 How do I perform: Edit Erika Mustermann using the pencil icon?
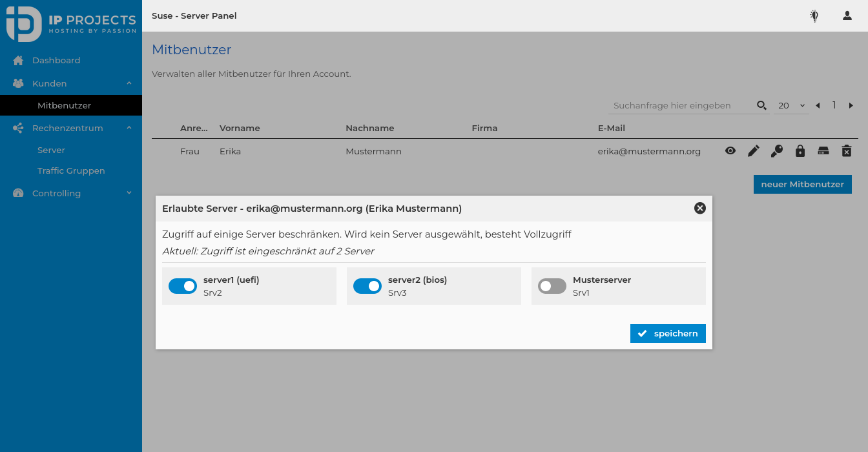click(753, 150)
